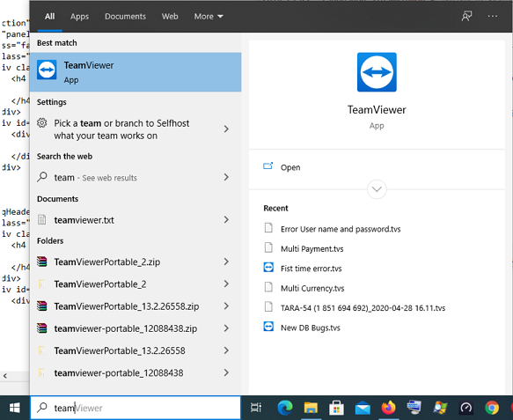Switch to the All search tab
513x420 pixels.
[50, 17]
